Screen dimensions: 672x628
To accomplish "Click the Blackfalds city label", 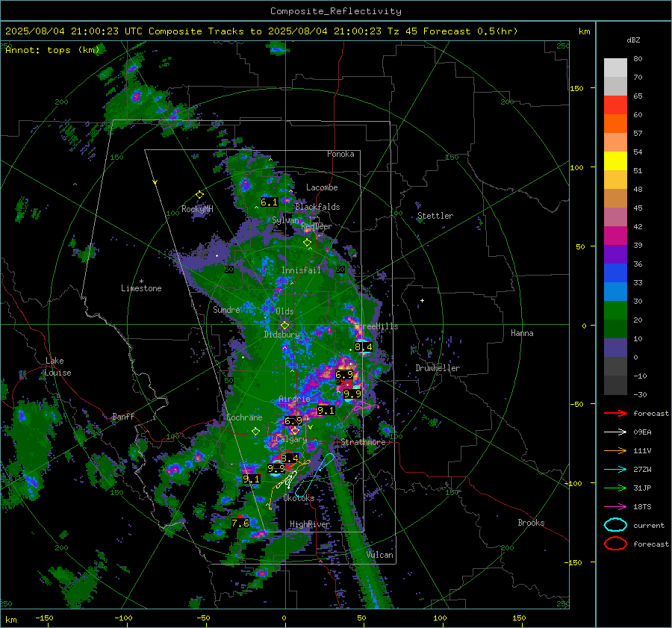I will (x=317, y=207).
